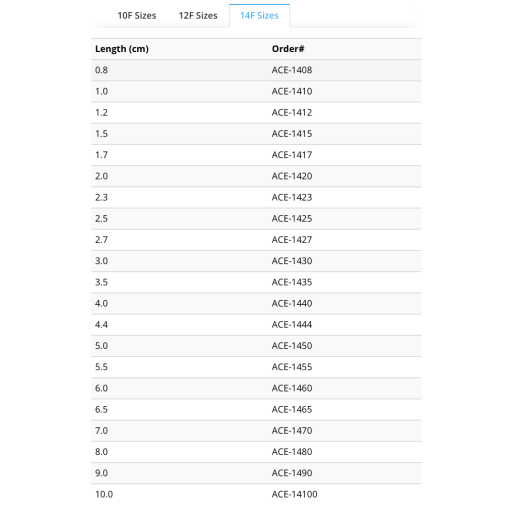This screenshot has width=507, height=507.
Task: Click the Order# column header
Action: 288,49
